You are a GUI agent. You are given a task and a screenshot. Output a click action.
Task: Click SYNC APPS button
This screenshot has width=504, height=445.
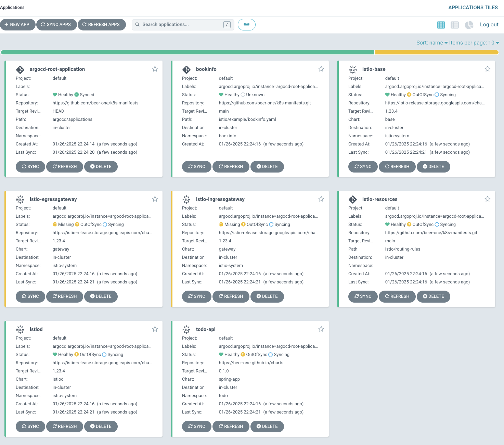click(x=56, y=25)
